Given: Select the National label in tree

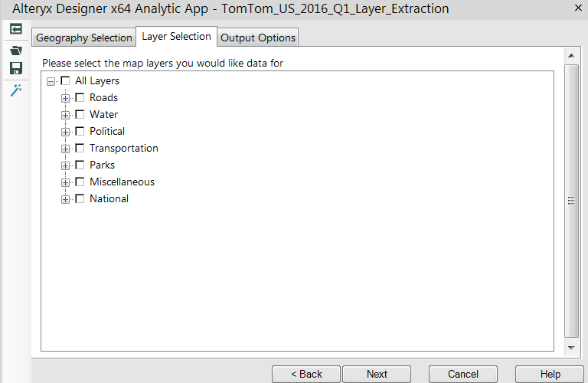Looking at the screenshot, I should tap(109, 199).
